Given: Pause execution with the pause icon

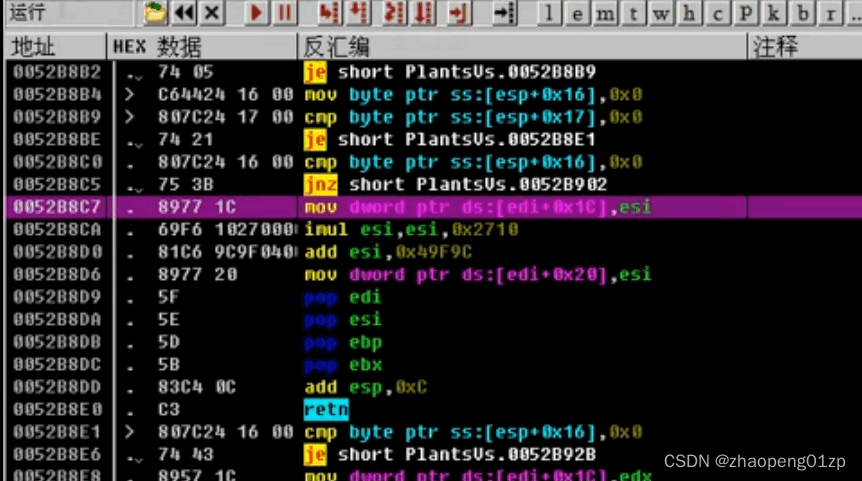Looking at the screenshot, I should (x=285, y=13).
